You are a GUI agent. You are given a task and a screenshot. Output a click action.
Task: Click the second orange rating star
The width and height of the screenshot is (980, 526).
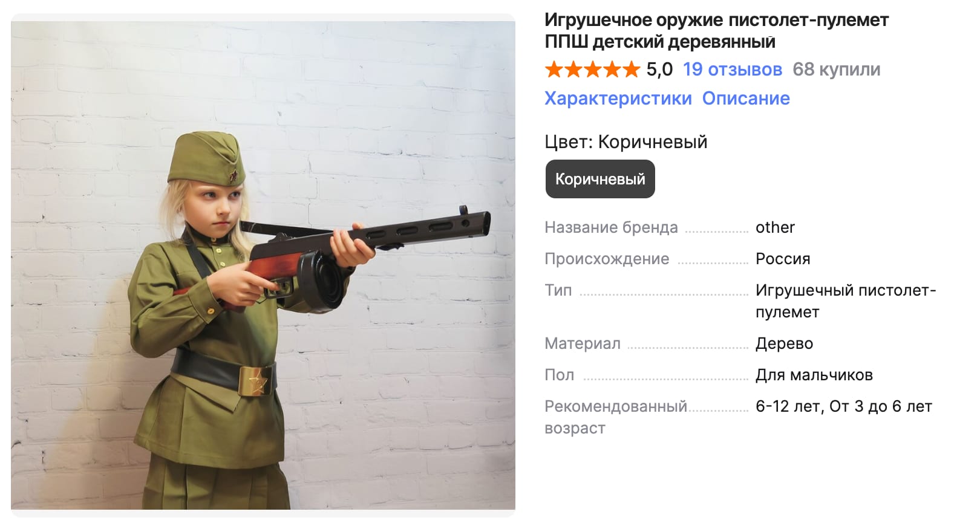(573, 70)
